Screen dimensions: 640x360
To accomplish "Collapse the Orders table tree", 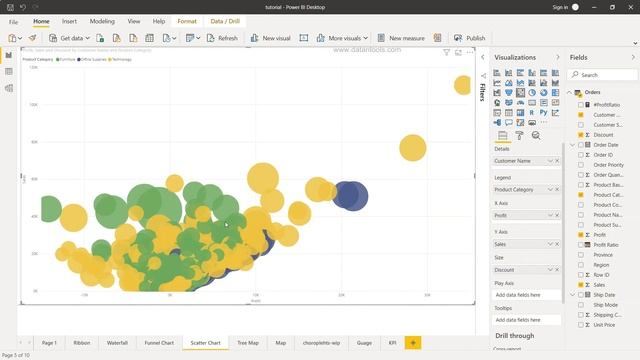I will [x=569, y=92].
